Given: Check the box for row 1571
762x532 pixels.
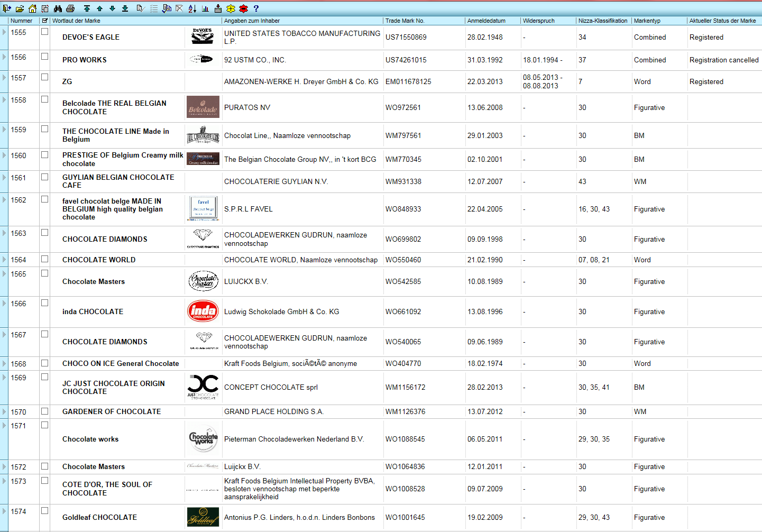Looking at the screenshot, I should [45, 425].
